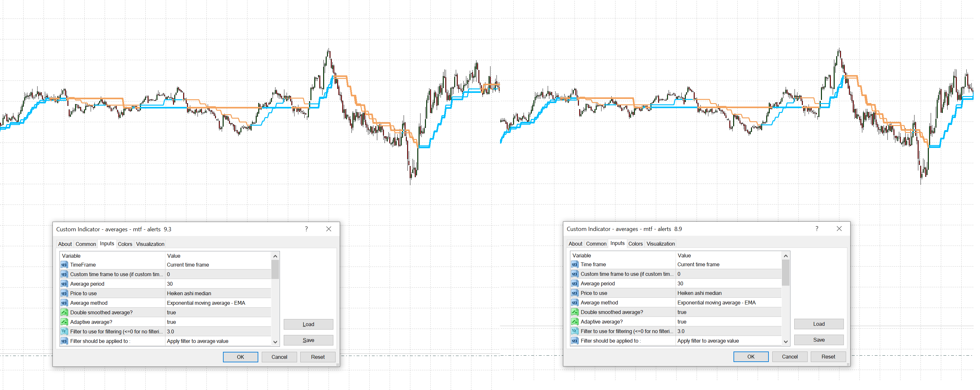Switch to Colors tab in left dialog

(x=125, y=244)
